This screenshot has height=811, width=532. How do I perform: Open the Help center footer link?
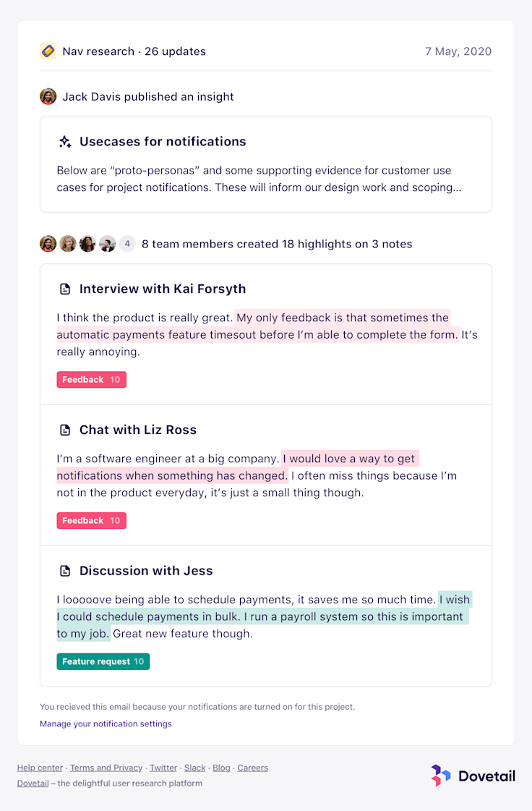click(40, 768)
